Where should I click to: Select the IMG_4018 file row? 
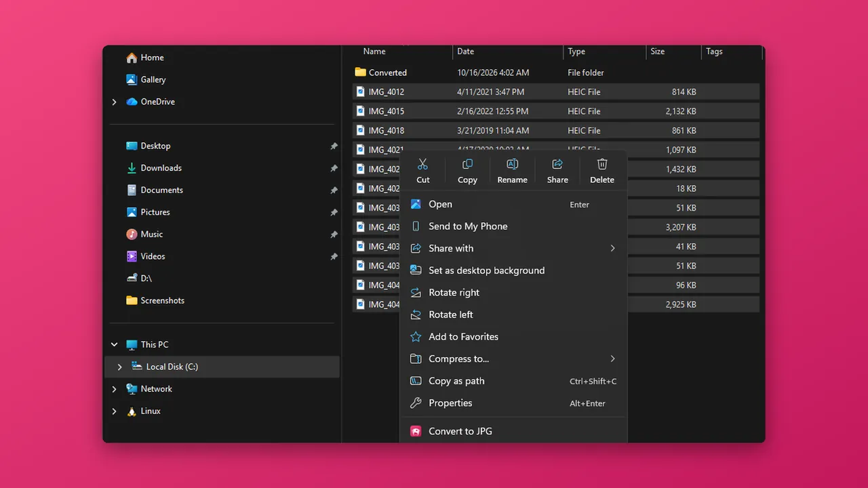(x=556, y=130)
